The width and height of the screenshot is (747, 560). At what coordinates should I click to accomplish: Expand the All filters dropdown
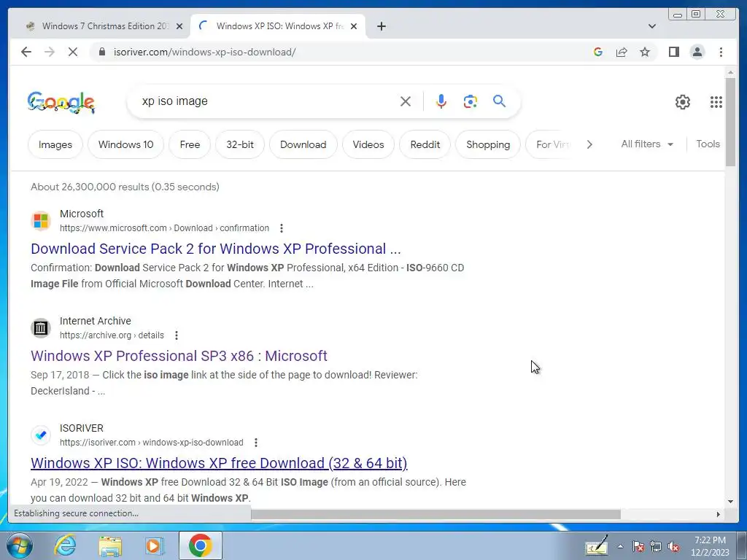647,144
